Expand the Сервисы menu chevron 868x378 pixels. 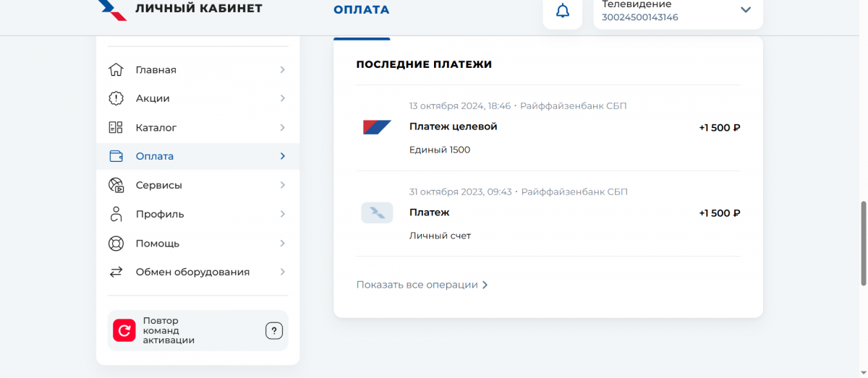pyautogui.click(x=282, y=185)
